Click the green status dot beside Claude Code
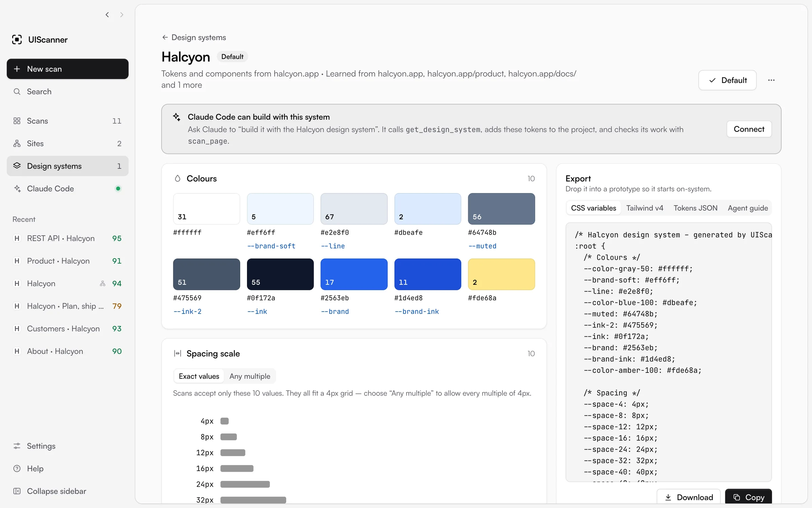The image size is (812, 508). click(x=118, y=189)
